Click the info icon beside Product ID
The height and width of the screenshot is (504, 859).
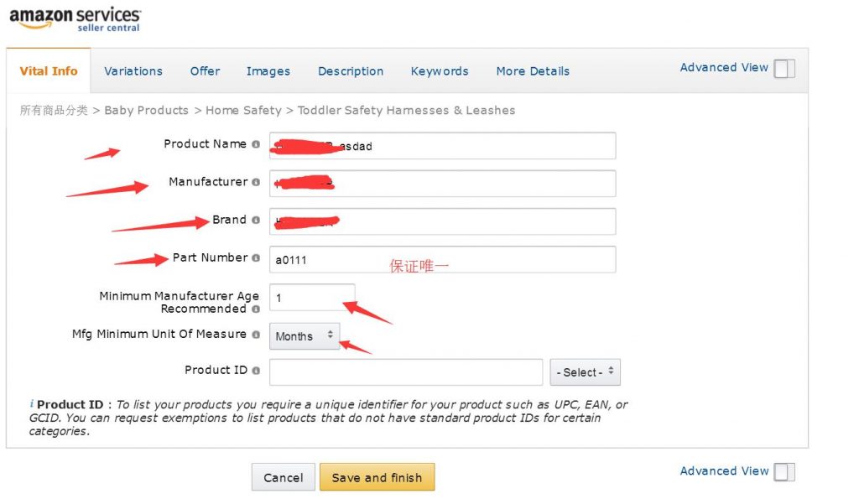256,370
